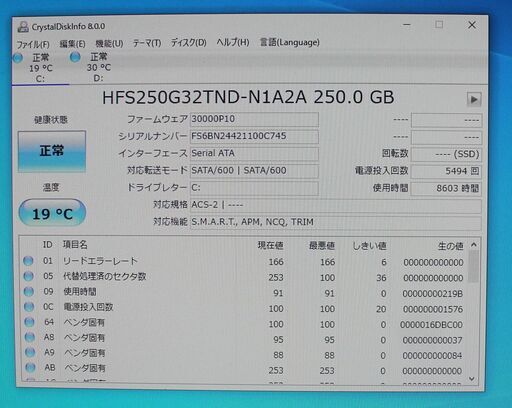The width and height of the screenshot is (512, 408).
Task: Click the 最悪値 column header
Action: 322,246
